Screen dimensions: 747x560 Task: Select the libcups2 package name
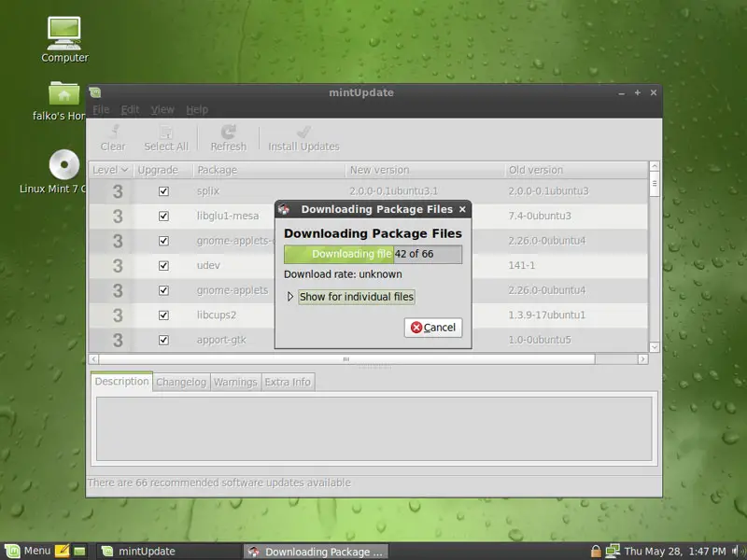tap(217, 315)
